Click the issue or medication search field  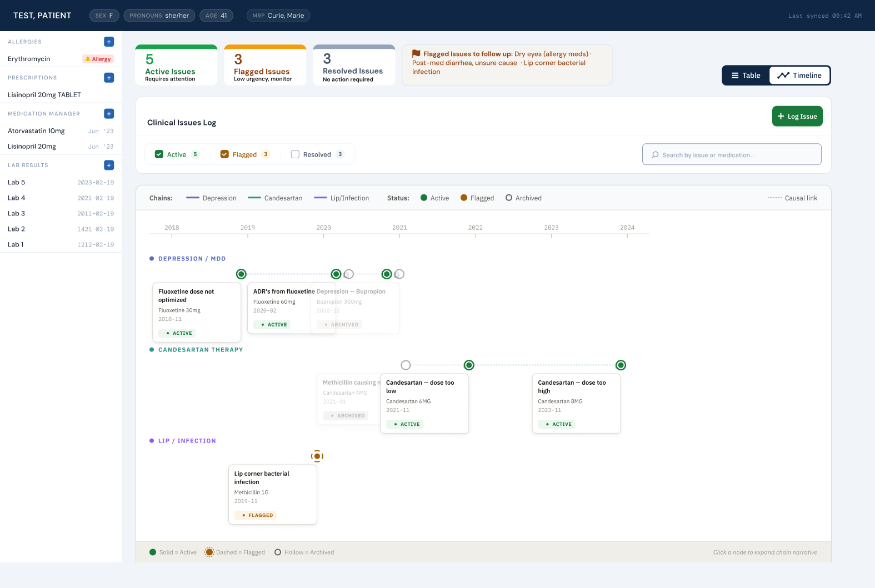(732, 155)
